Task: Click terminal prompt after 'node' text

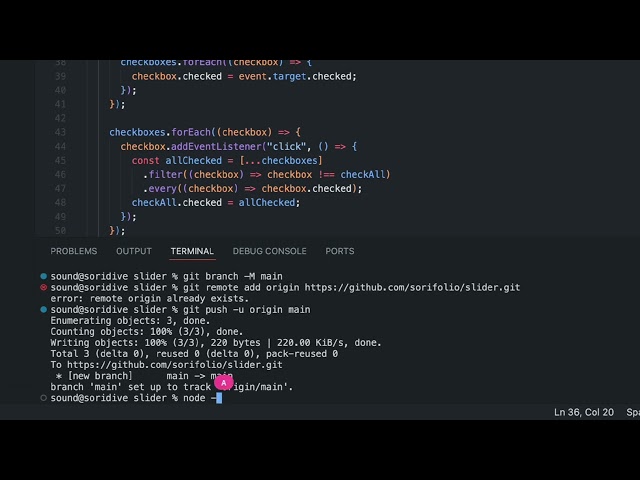Action: click(217, 398)
